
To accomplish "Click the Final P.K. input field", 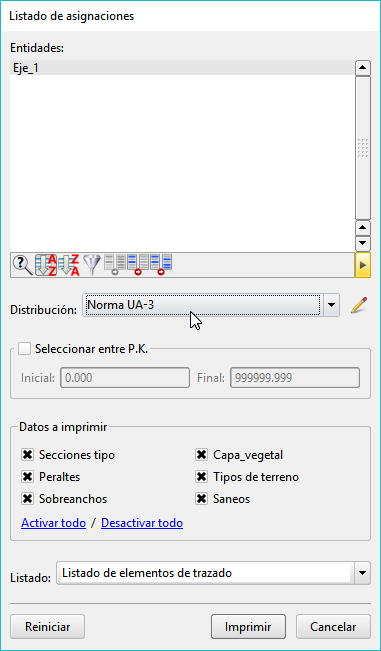I will click(295, 378).
